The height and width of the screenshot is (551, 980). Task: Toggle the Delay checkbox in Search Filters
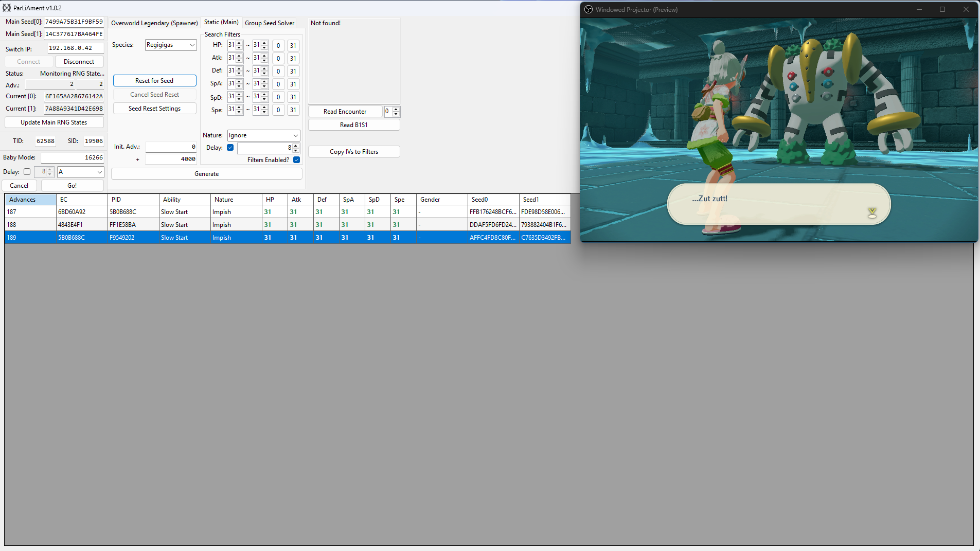point(230,148)
